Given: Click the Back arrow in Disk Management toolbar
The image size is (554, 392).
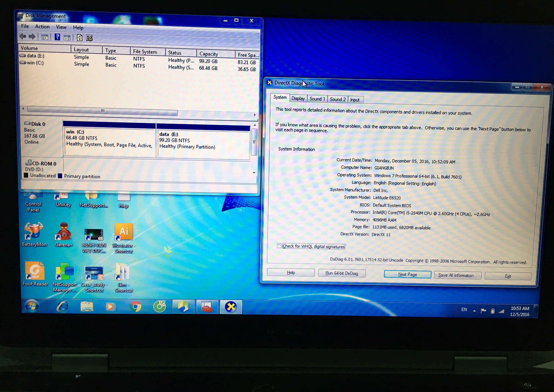Looking at the screenshot, I should (23, 36).
